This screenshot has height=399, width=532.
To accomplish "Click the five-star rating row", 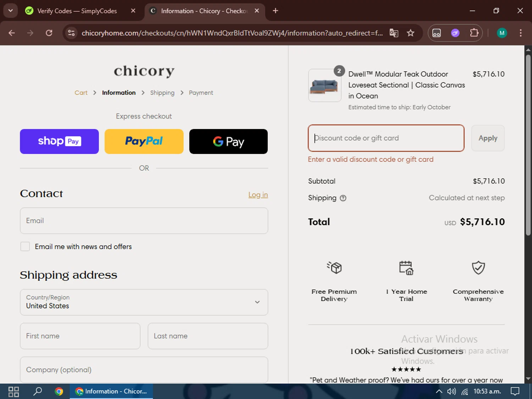I will (406, 369).
